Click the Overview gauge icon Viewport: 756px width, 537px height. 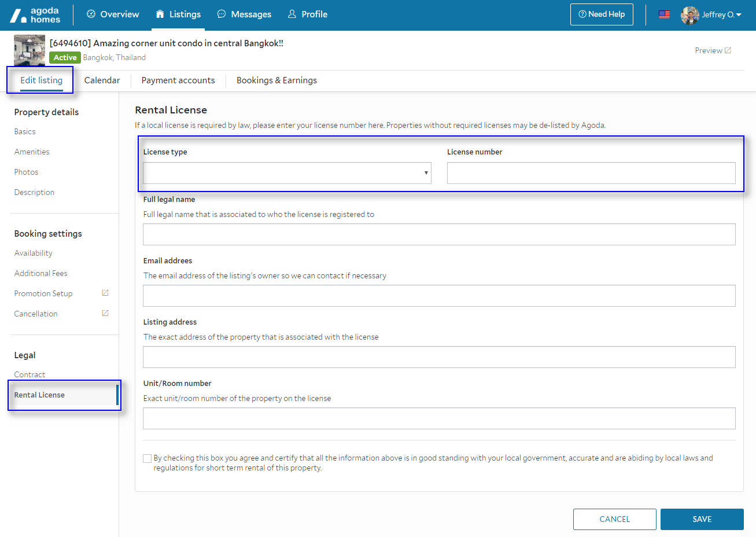[x=91, y=14]
